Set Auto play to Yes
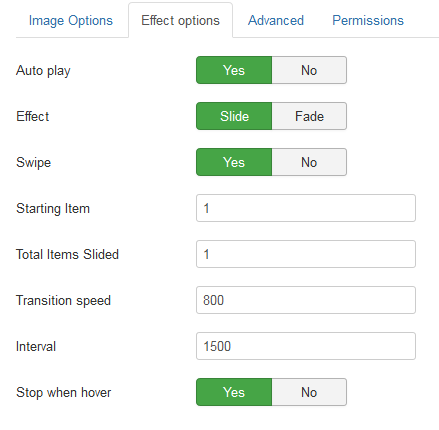The image size is (439, 430). tap(234, 70)
